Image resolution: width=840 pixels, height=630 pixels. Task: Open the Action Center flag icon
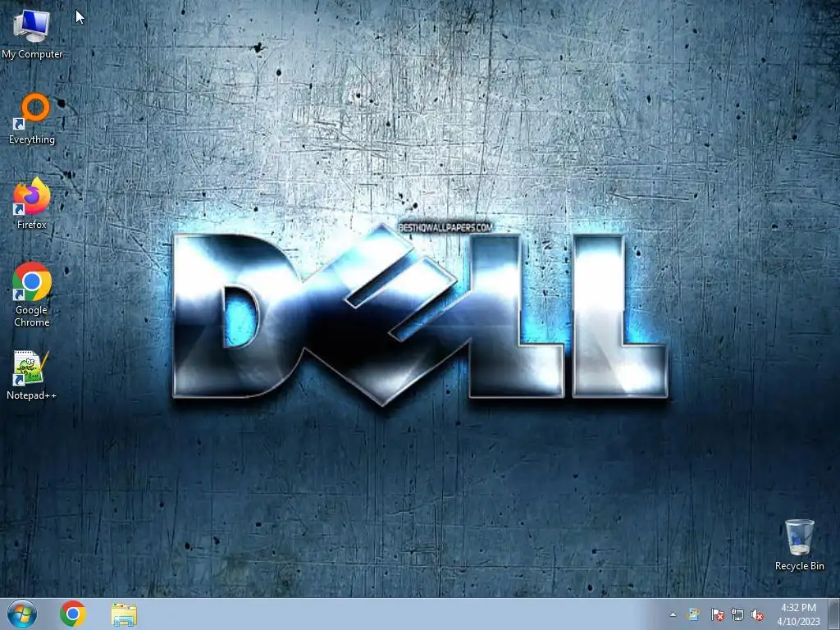(x=717, y=614)
